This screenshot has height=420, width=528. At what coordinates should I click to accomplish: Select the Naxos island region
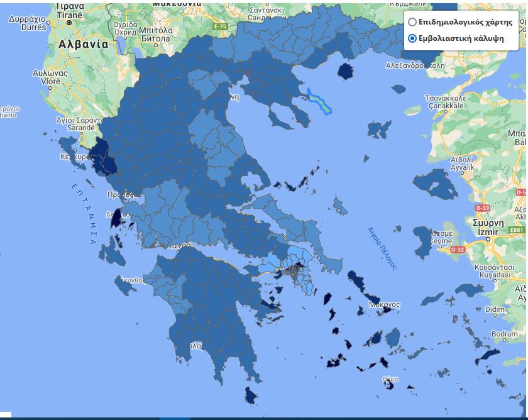[393, 338]
